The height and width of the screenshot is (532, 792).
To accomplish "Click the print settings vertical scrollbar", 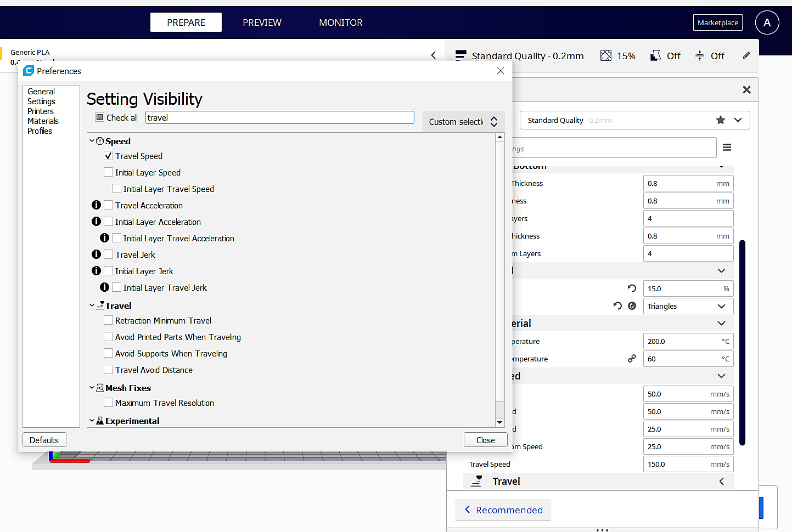I will [742, 342].
